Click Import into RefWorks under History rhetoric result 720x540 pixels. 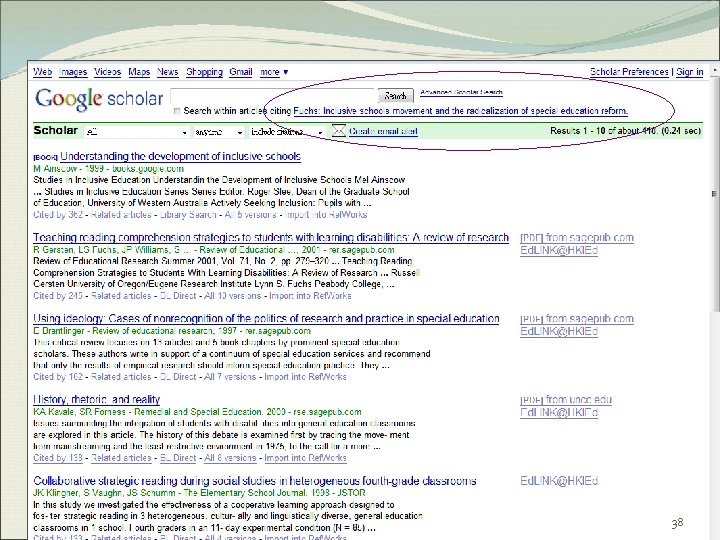[305, 458]
